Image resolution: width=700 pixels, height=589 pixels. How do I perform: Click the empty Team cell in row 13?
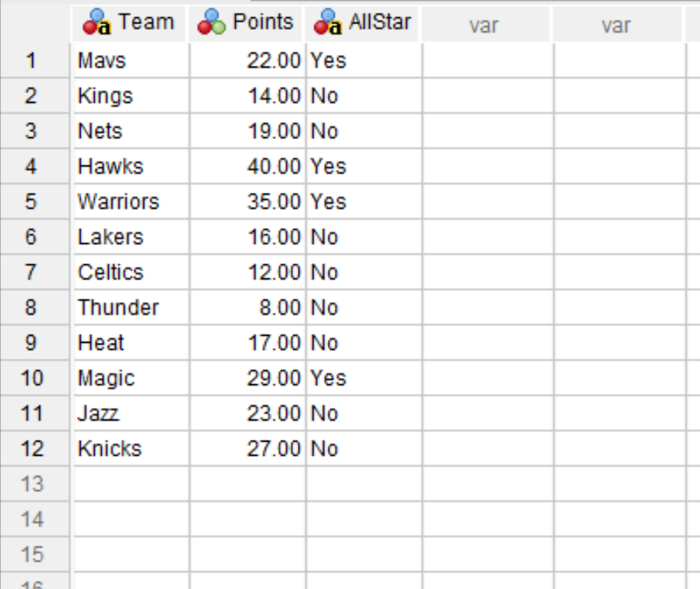tap(131, 484)
